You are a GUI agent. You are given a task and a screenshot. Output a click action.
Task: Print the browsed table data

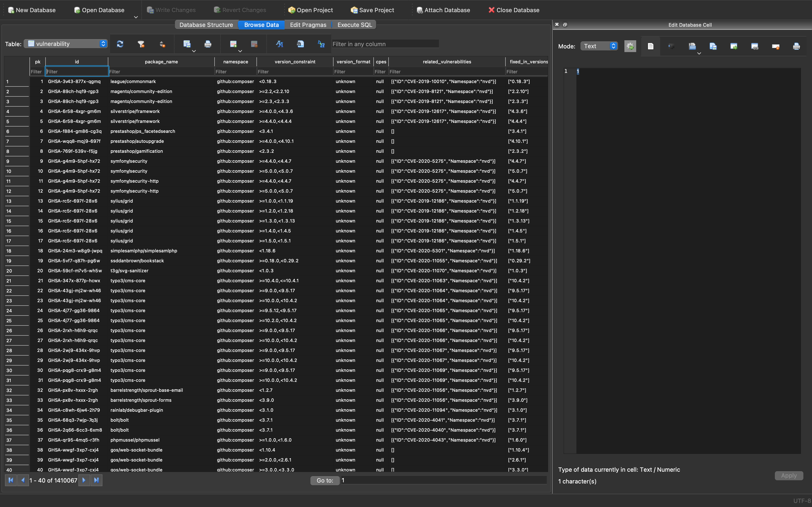(x=208, y=44)
